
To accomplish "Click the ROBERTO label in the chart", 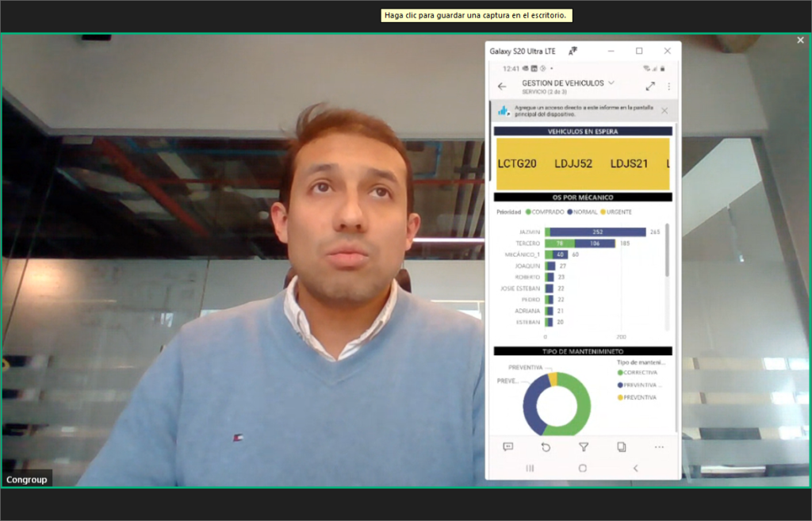I will 527,277.
